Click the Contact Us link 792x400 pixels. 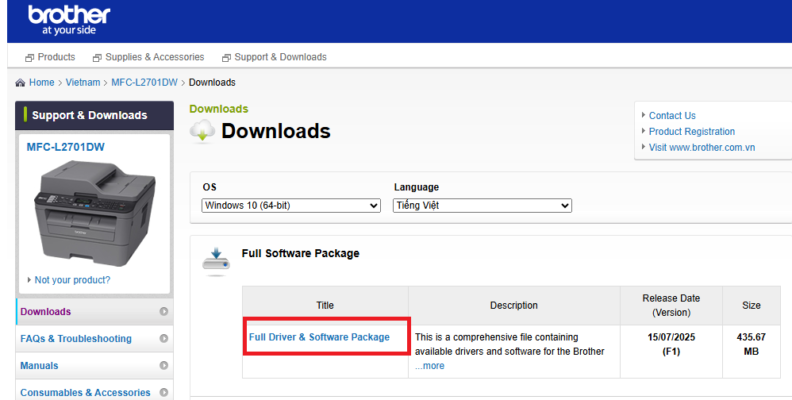pos(672,116)
